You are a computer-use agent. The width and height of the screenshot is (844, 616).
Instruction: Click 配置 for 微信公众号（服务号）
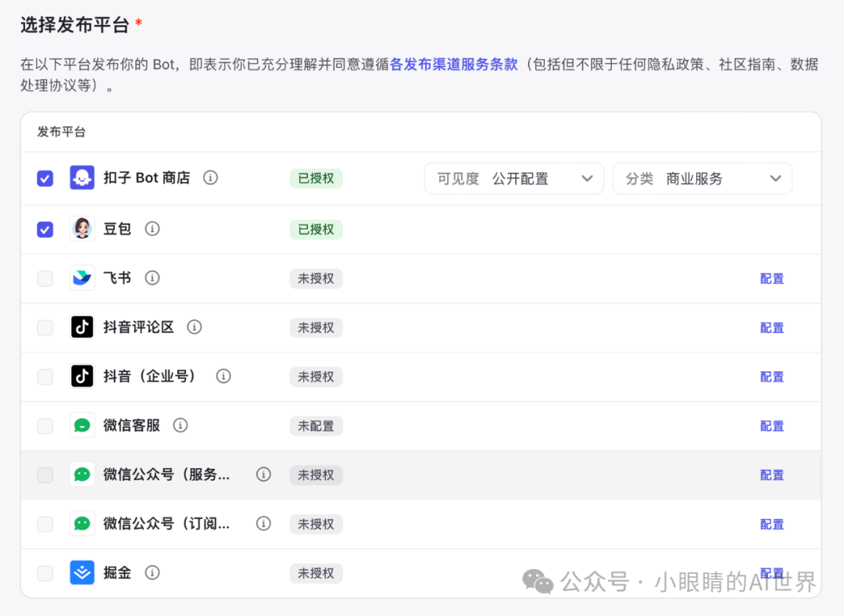tap(772, 475)
